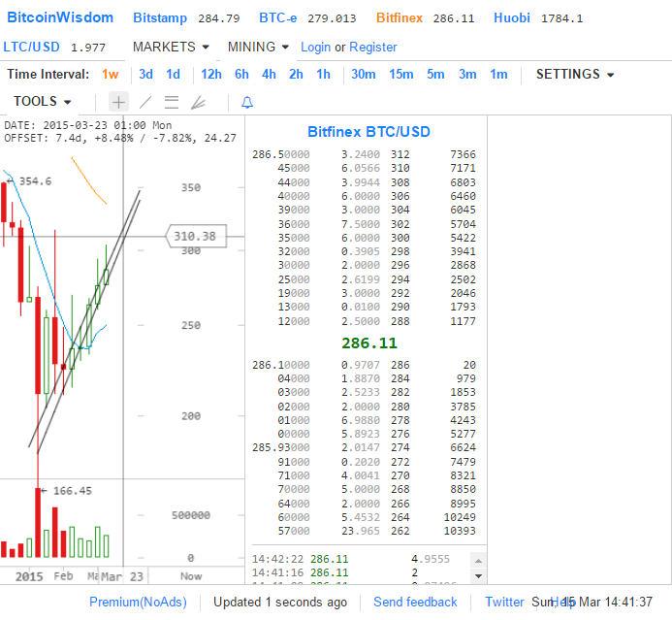The image size is (672, 620).
Task: Set time interval to 3d
Action: [x=145, y=74]
